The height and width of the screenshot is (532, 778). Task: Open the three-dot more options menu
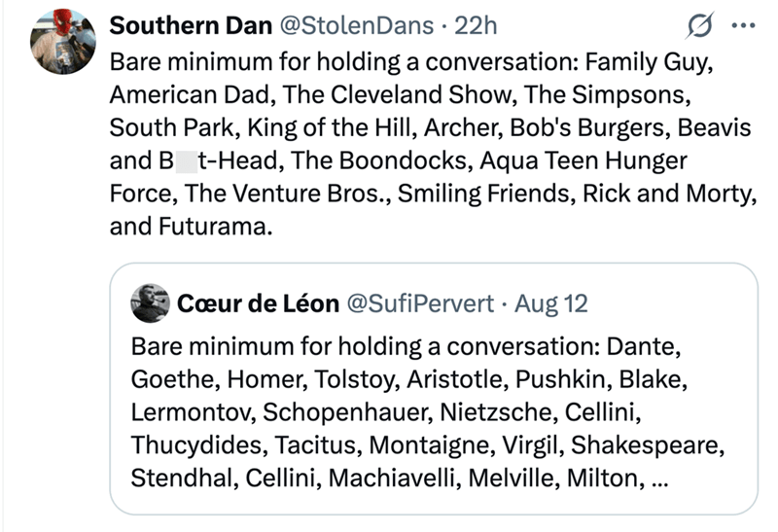coord(743,25)
